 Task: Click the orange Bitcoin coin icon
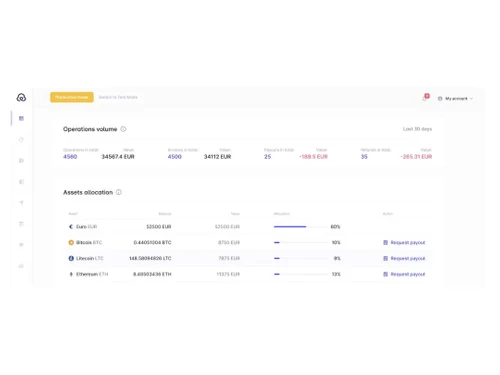tap(71, 242)
